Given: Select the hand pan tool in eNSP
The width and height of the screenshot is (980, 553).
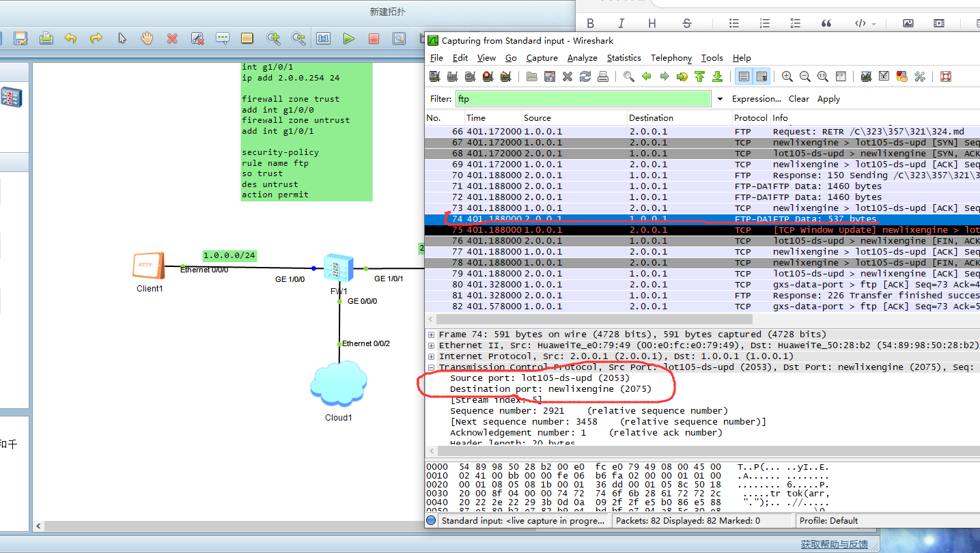Looking at the screenshot, I should pos(146,38).
